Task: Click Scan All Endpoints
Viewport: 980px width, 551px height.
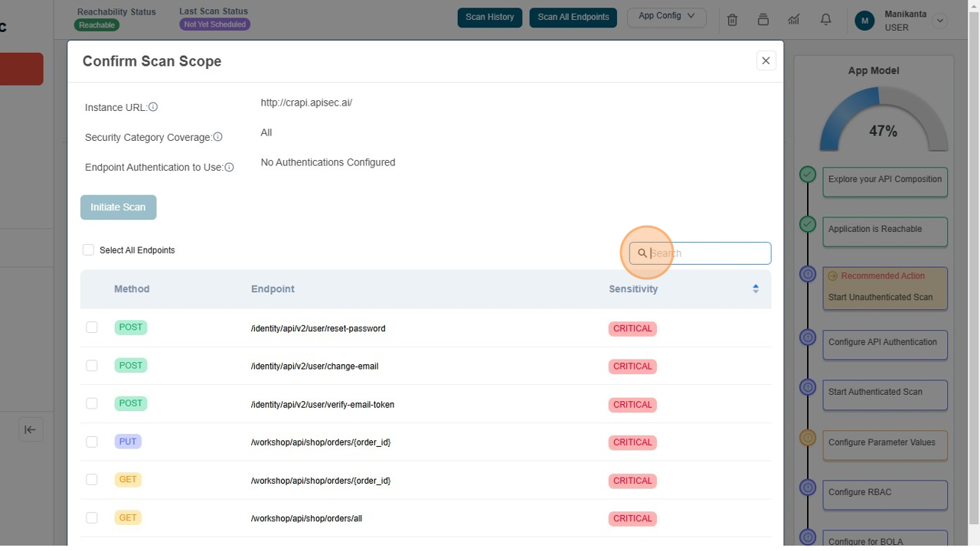Action: point(573,17)
